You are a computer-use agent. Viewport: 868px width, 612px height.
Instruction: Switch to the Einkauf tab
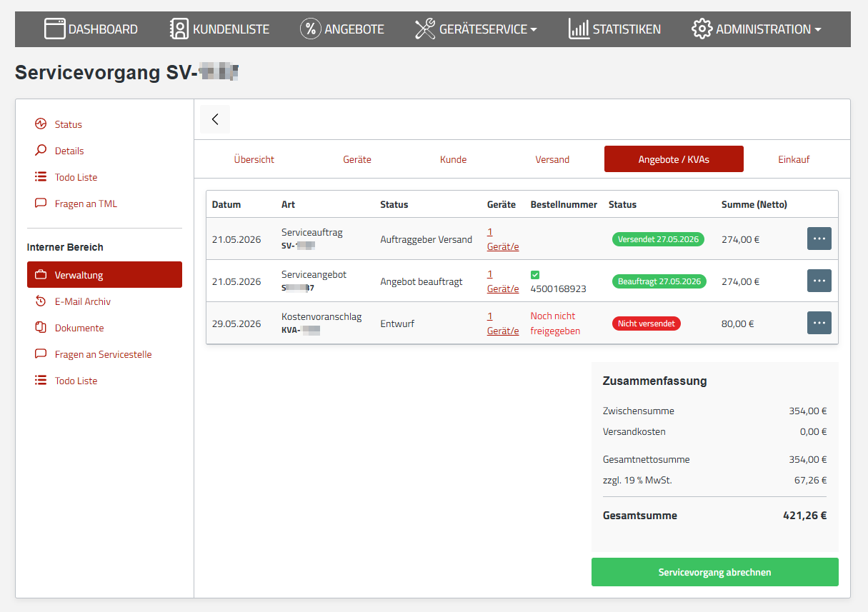coord(794,159)
